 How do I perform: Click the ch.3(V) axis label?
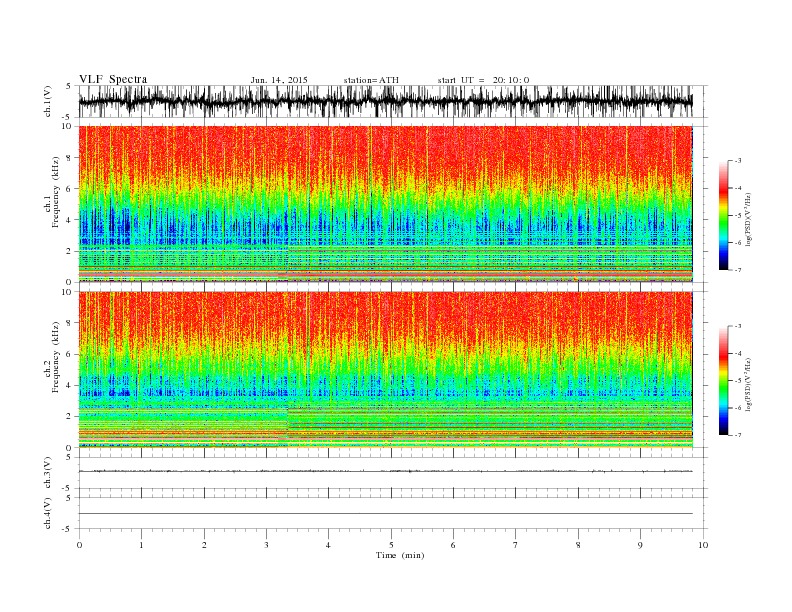(48, 473)
